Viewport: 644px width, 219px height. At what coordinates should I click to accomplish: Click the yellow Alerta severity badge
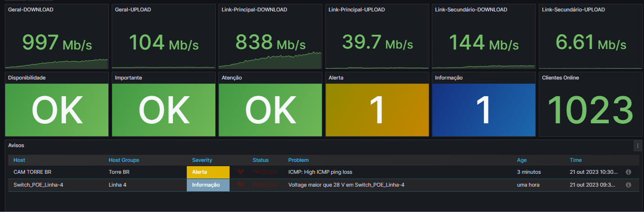(208, 172)
